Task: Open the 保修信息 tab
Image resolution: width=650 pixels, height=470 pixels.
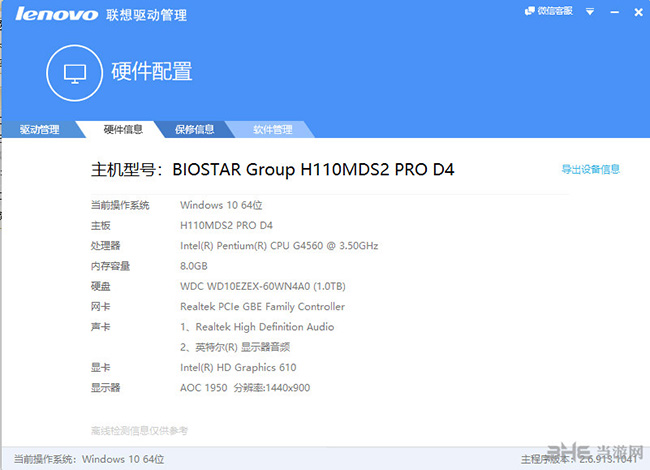Action: (x=194, y=129)
